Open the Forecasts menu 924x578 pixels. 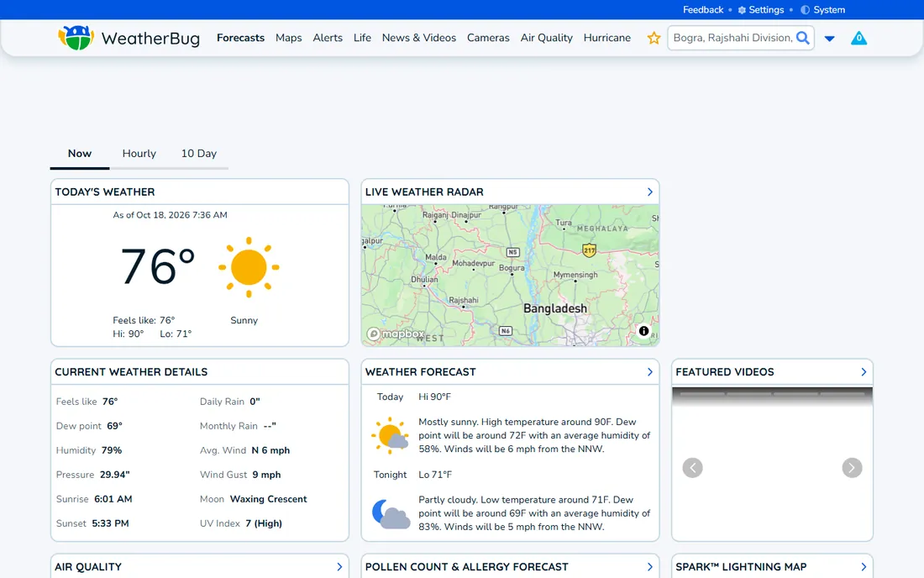click(240, 38)
